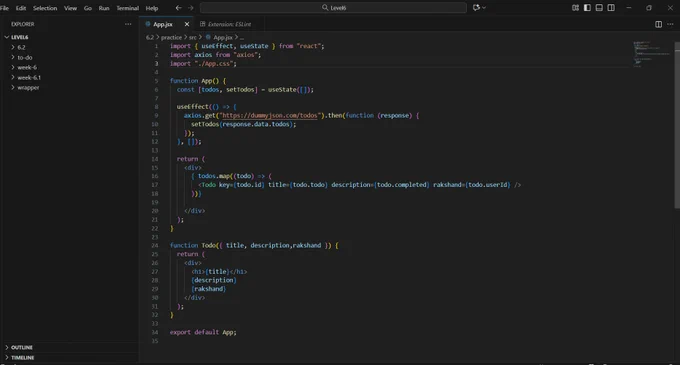The height and width of the screenshot is (365, 680).
Task: Click the "setTodos(response.data.todos);" line
Action: pyautogui.click(x=243, y=124)
